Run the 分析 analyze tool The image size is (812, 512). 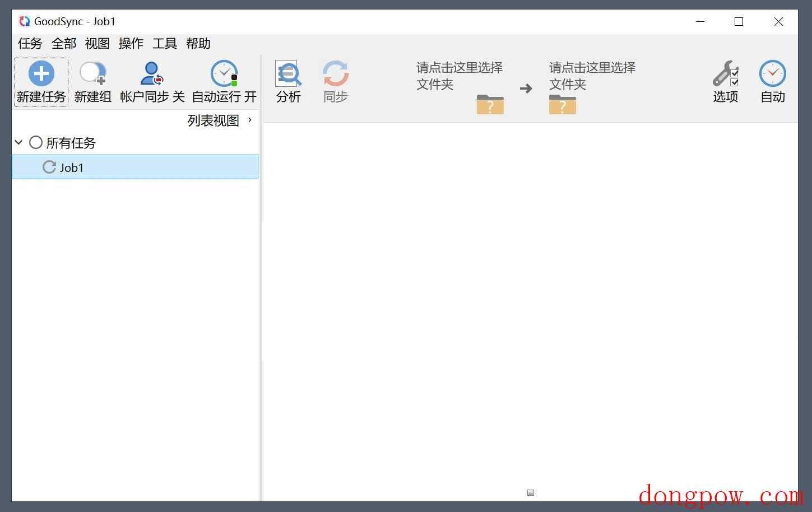(289, 82)
